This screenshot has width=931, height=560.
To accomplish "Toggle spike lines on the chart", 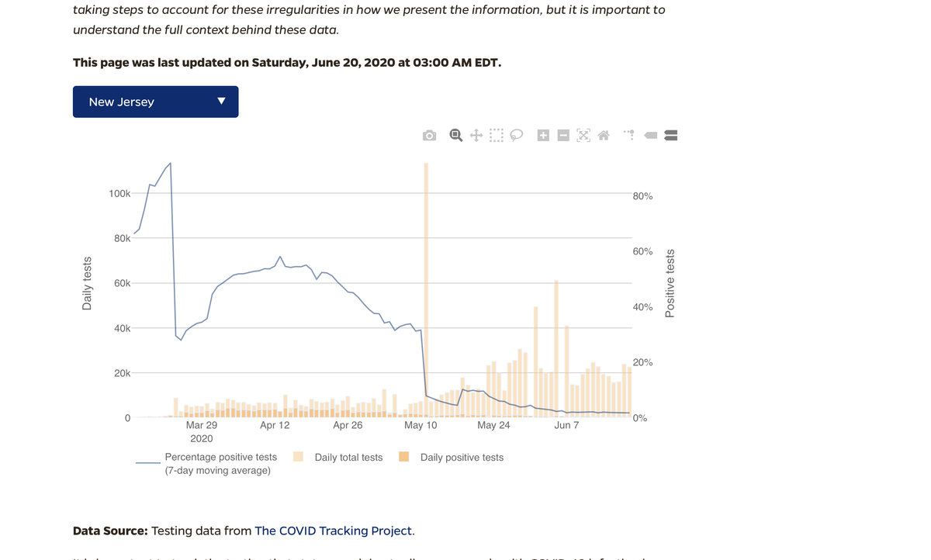I will [629, 136].
